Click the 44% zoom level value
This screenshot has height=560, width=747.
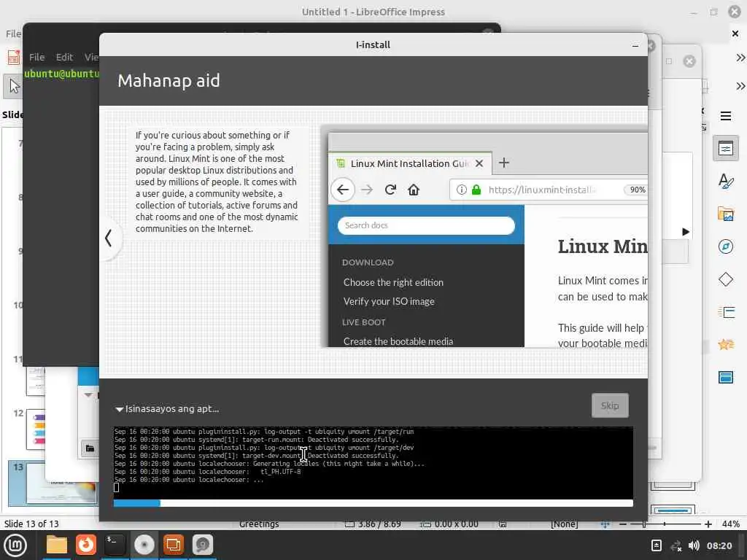pyautogui.click(x=731, y=524)
